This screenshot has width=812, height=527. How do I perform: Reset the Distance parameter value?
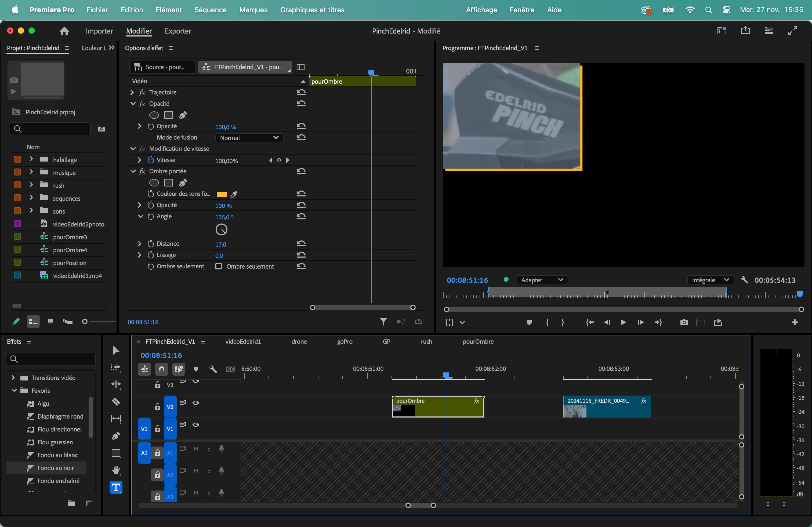301,244
